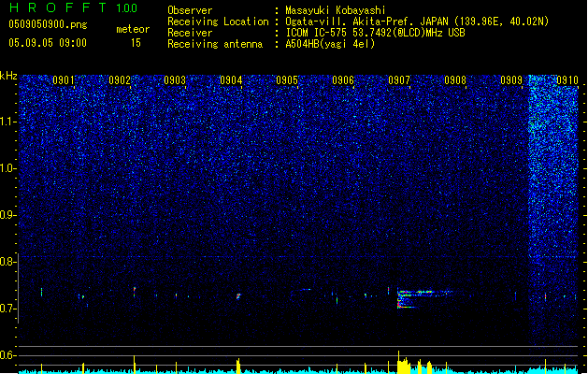Click the long meteor echo after 0907
The width and height of the screenshot is (588, 374).
click(423, 298)
